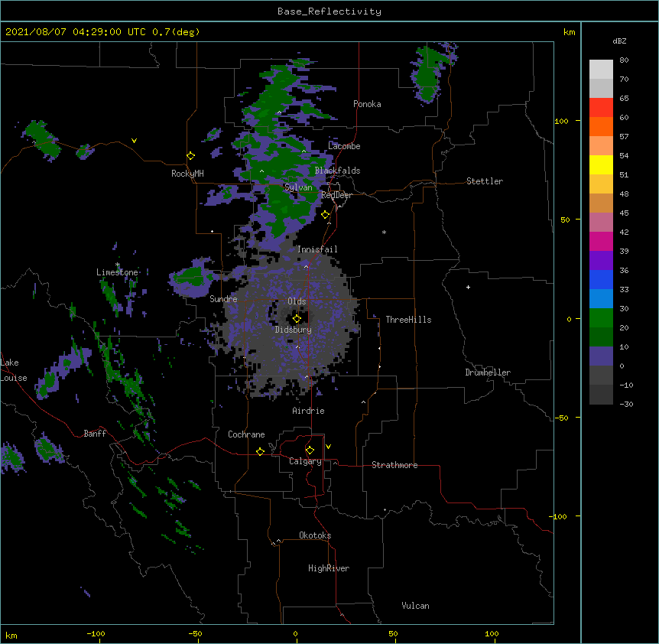
Task: Click the yellow v marker east of Calgary
Action: (x=328, y=447)
